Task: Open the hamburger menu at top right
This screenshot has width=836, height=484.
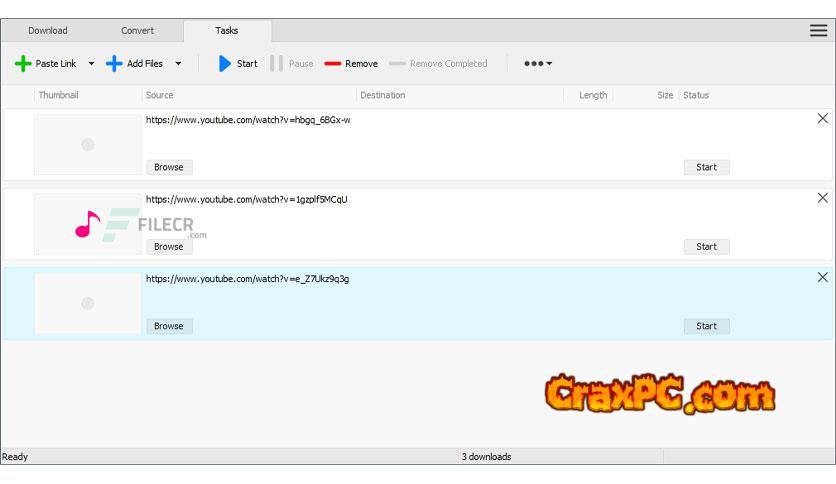Action: pyautogui.click(x=818, y=30)
